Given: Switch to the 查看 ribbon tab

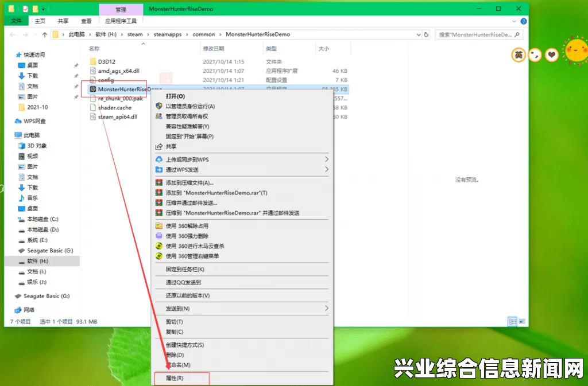Looking at the screenshot, I should click(86, 21).
